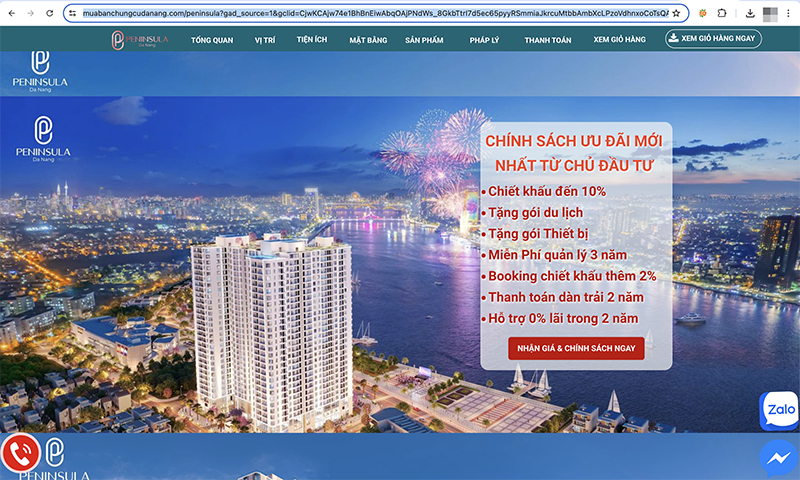This screenshot has height=480, width=800.
Task: Click the text 'Tặng gói Thiết bị'
Action: pyautogui.click(x=538, y=234)
